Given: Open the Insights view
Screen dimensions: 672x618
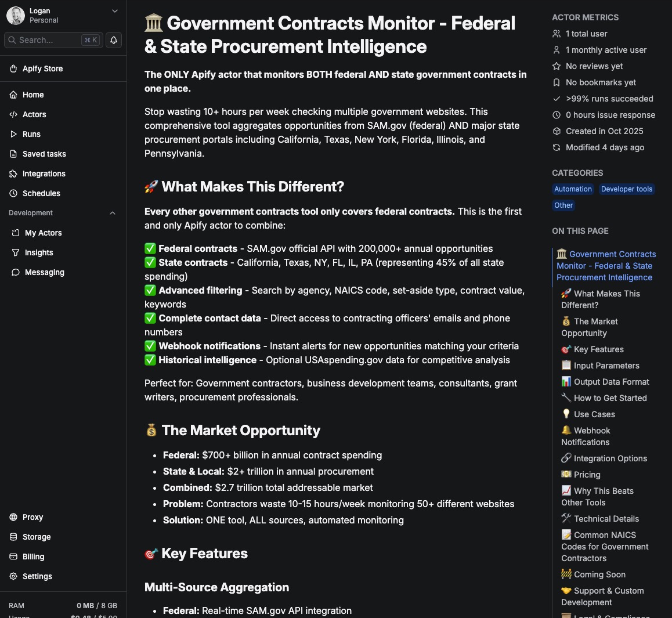Looking at the screenshot, I should pyautogui.click(x=38, y=252).
